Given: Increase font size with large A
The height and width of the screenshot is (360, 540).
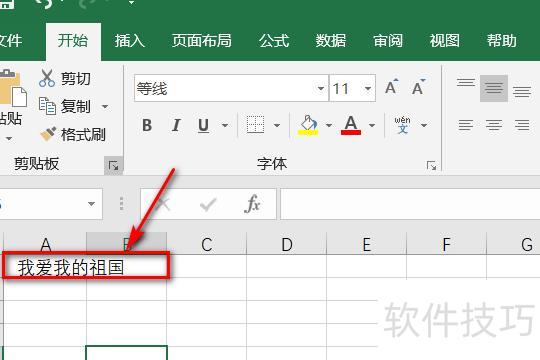Looking at the screenshot, I should coord(392,86).
